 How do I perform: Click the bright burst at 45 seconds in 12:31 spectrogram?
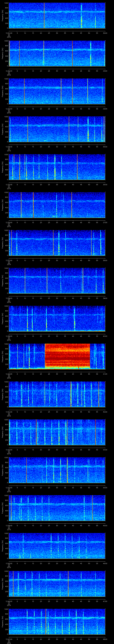click(x=81, y=16)
